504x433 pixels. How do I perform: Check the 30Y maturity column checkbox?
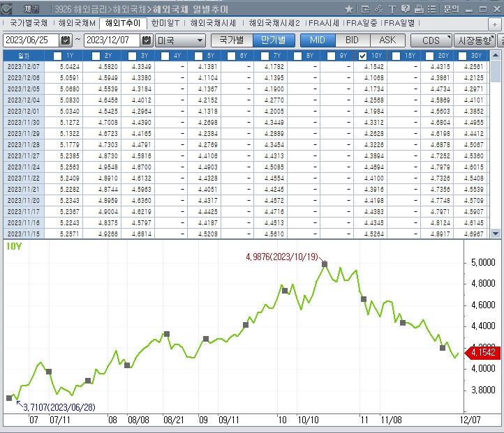tap(461, 56)
